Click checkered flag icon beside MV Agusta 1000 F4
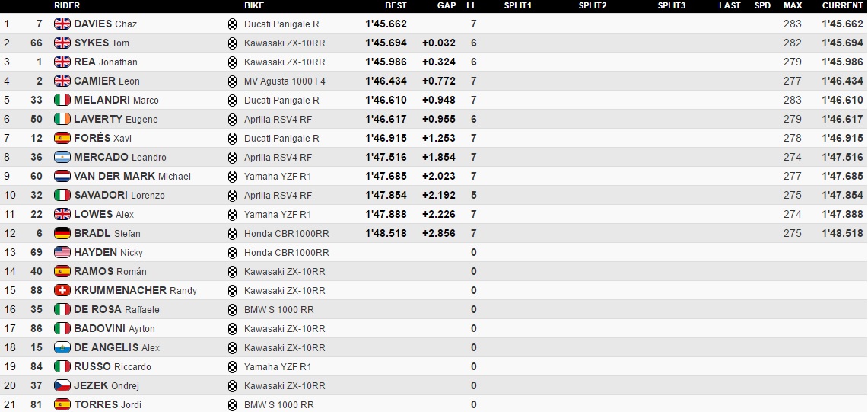This screenshot has width=868, height=412. [232, 81]
